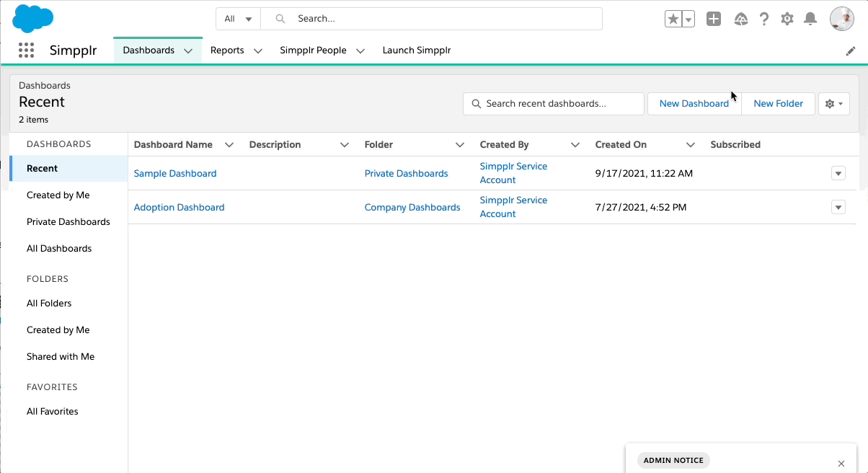Expand the favorites list dropdown arrow
The width and height of the screenshot is (868, 473).
tap(688, 19)
